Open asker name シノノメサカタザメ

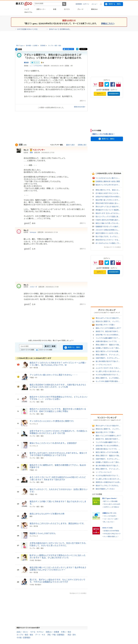click(36, 66)
